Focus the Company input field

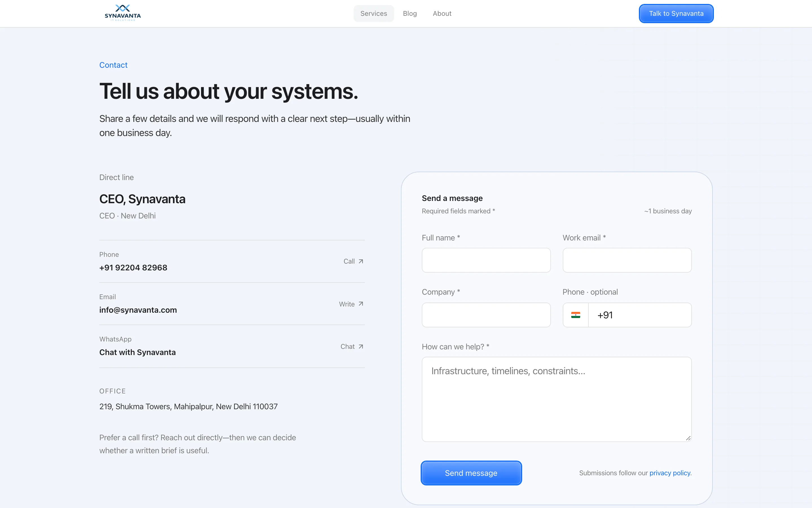pyautogui.click(x=486, y=315)
